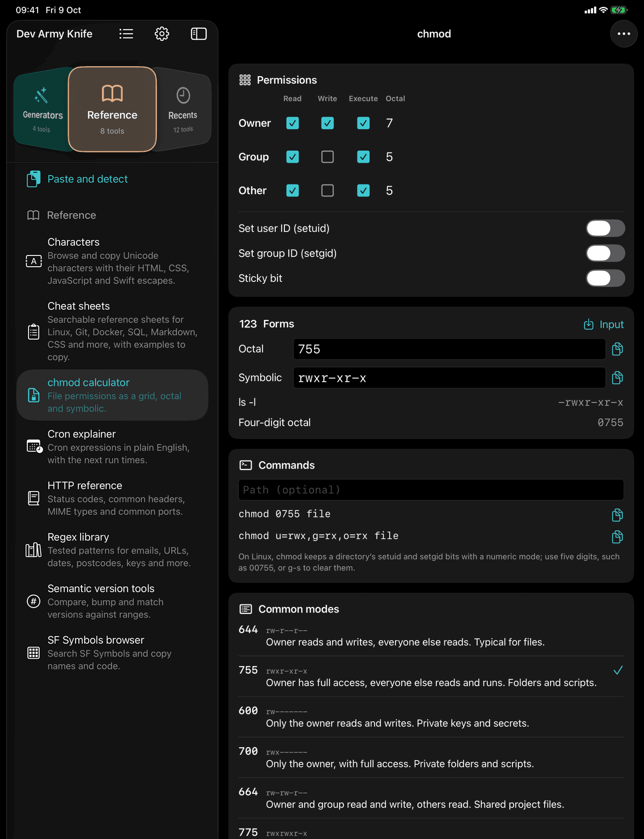Screen dimensions: 644x839
Task: Click the Semantic version hash icon
Action: (33, 601)
